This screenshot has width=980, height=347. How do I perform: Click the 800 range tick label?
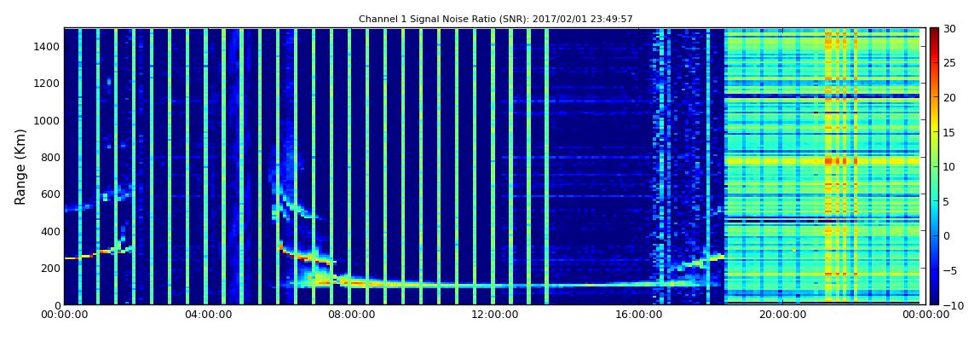tap(50, 157)
